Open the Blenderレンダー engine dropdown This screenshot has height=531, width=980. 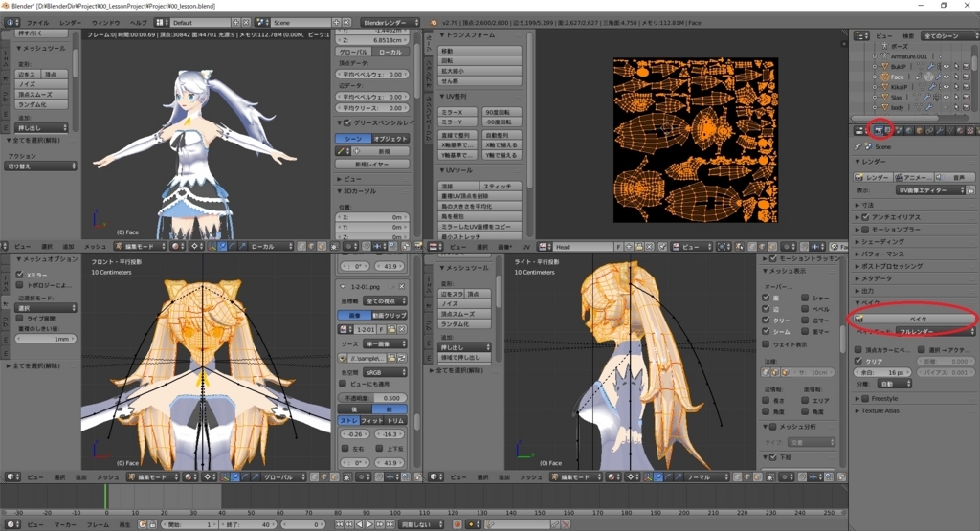(390, 23)
